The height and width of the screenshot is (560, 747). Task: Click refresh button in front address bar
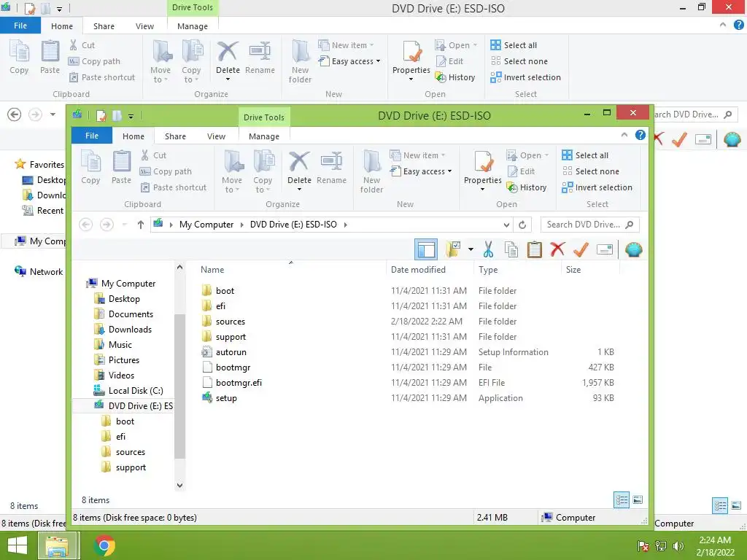(522, 225)
